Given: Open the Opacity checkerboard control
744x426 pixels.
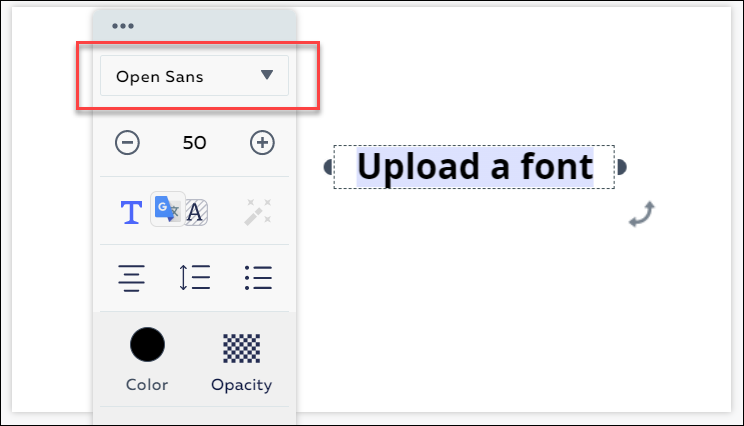Looking at the screenshot, I should (241, 348).
